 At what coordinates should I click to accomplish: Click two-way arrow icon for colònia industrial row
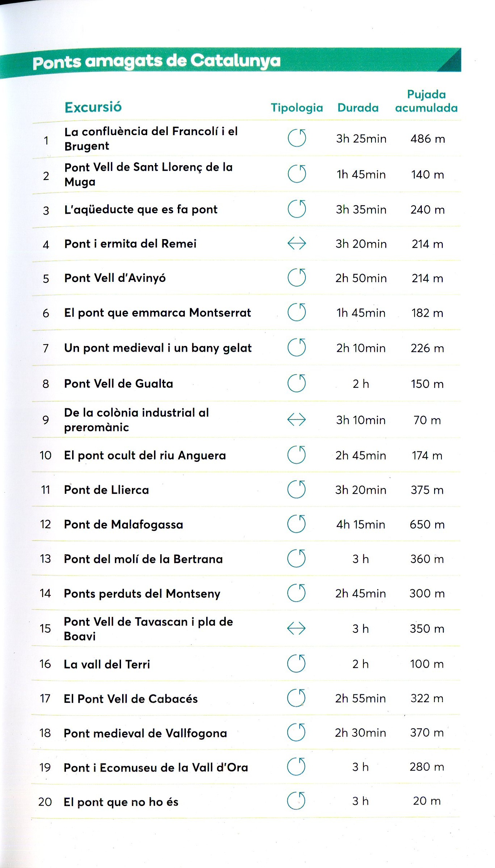[x=296, y=420]
